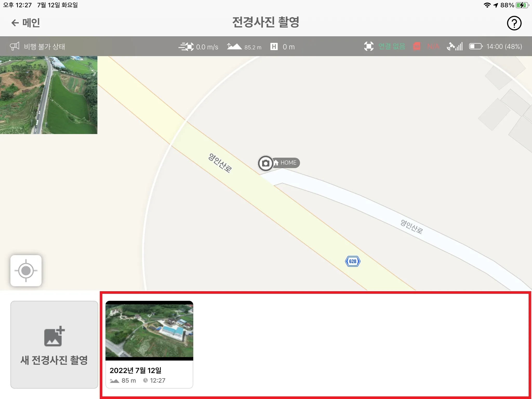Tap the 비행 불가 상태 status message
The width and height of the screenshot is (532, 399).
pyautogui.click(x=44, y=46)
